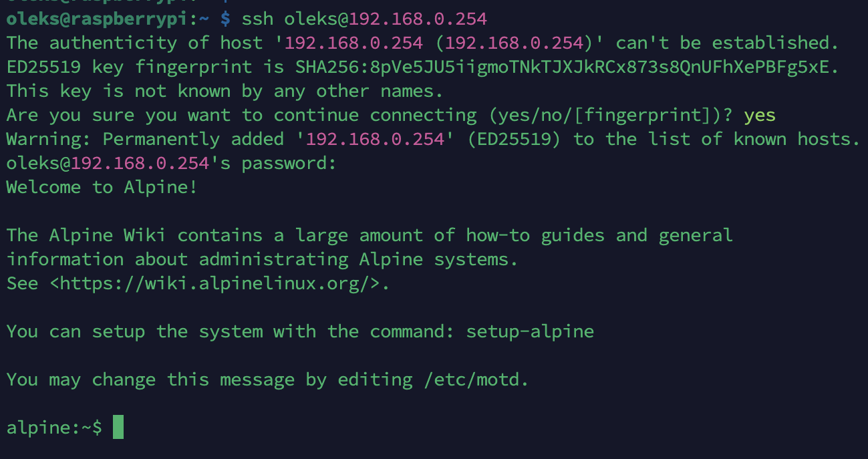Click "You may change this message" text
Viewport: 868px width, 459px height.
[x=150, y=379]
